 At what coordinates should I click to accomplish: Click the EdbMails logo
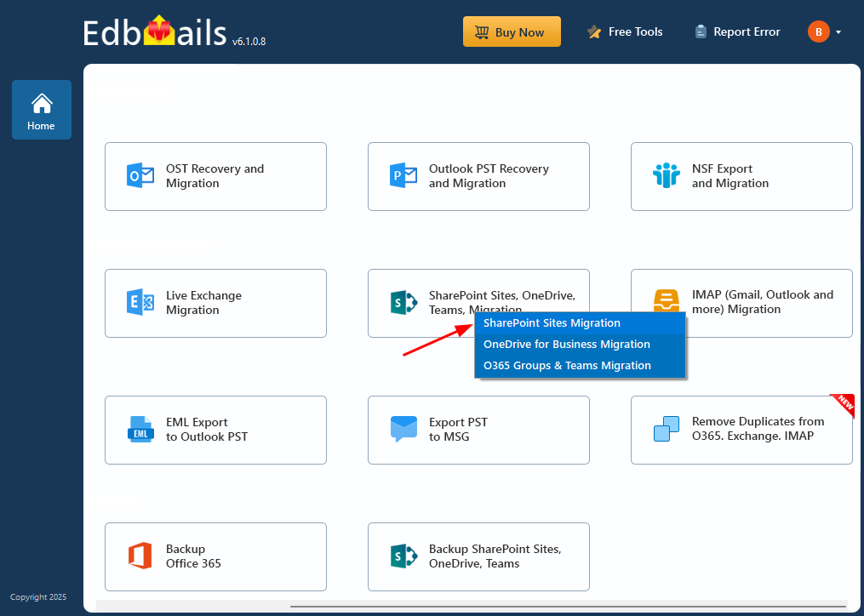(x=155, y=32)
